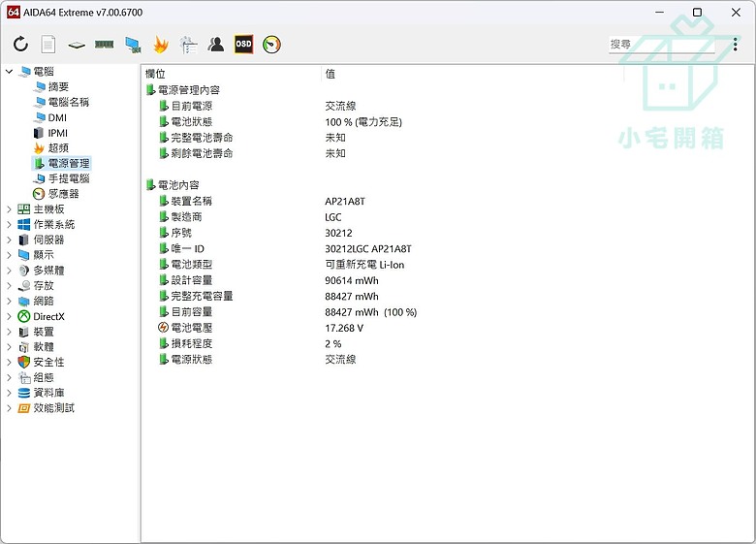Select 摘要 in the tree
The height and width of the screenshot is (544, 756).
(58, 87)
